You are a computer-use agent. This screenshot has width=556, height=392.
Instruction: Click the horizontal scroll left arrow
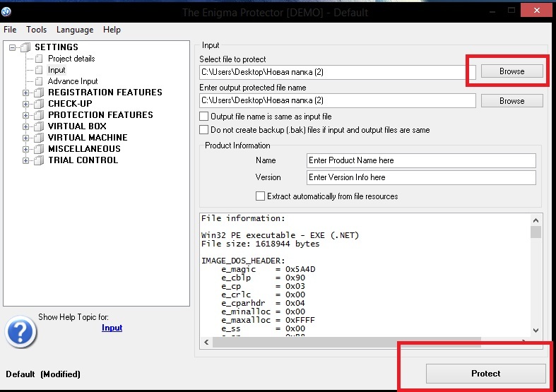[x=206, y=342]
